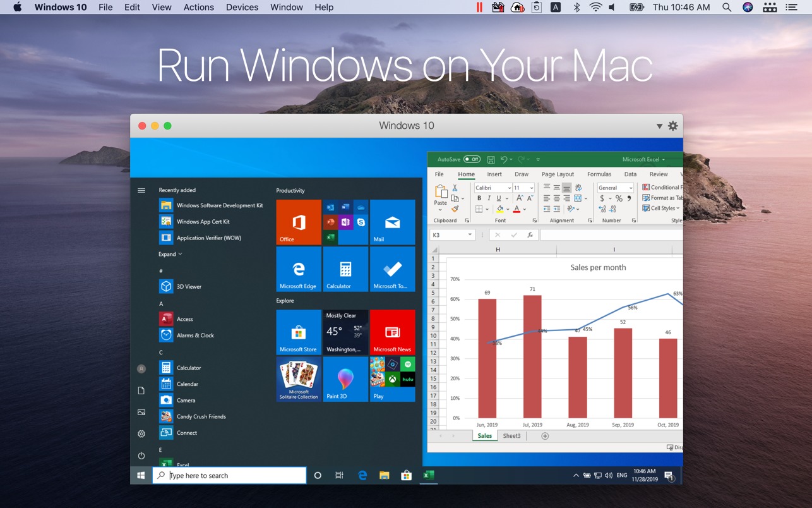Click the Format Painter brush icon
This screenshot has width=812, height=508.
pos(455,209)
